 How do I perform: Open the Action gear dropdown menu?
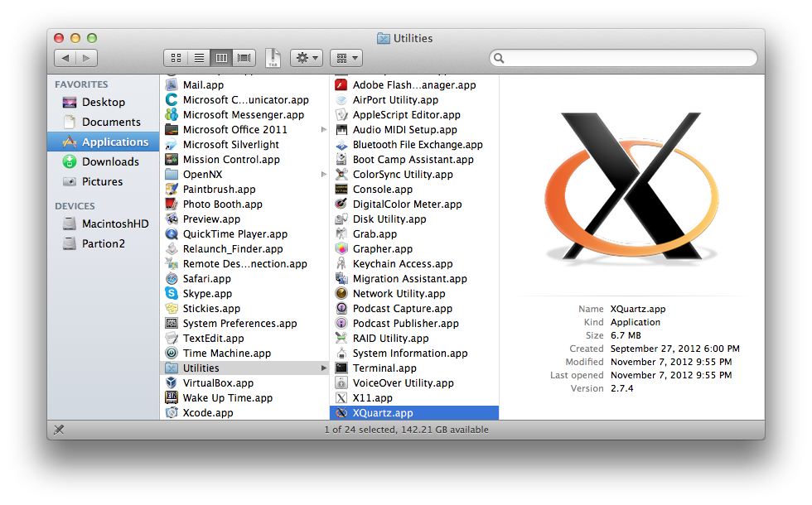coord(306,58)
